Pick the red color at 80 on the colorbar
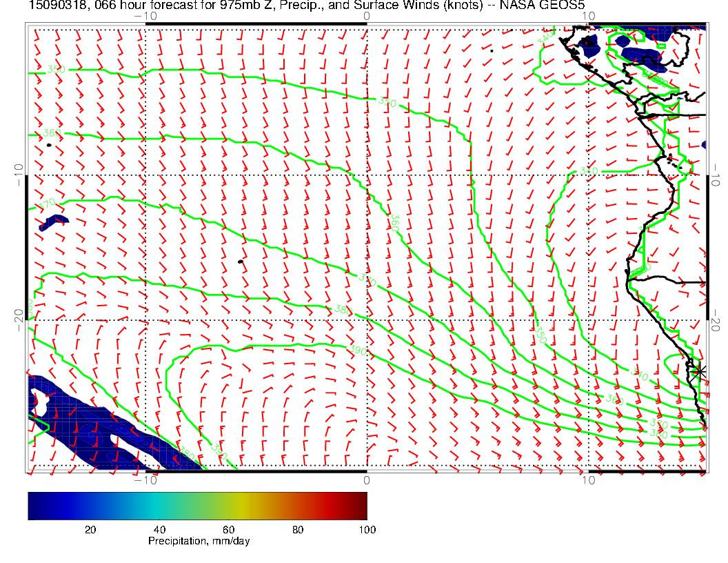This screenshot has height=563, width=728. [x=298, y=506]
